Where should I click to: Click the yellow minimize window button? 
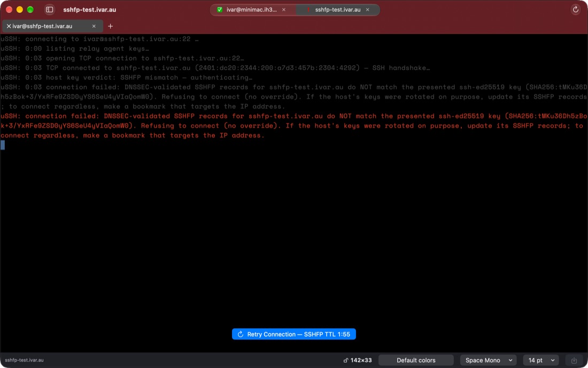20,10
